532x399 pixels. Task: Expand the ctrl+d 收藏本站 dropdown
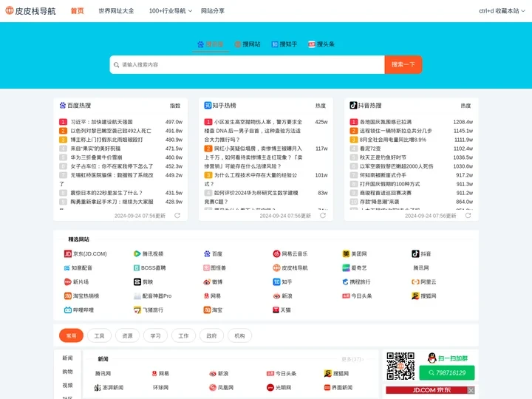pyautogui.click(x=502, y=11)
